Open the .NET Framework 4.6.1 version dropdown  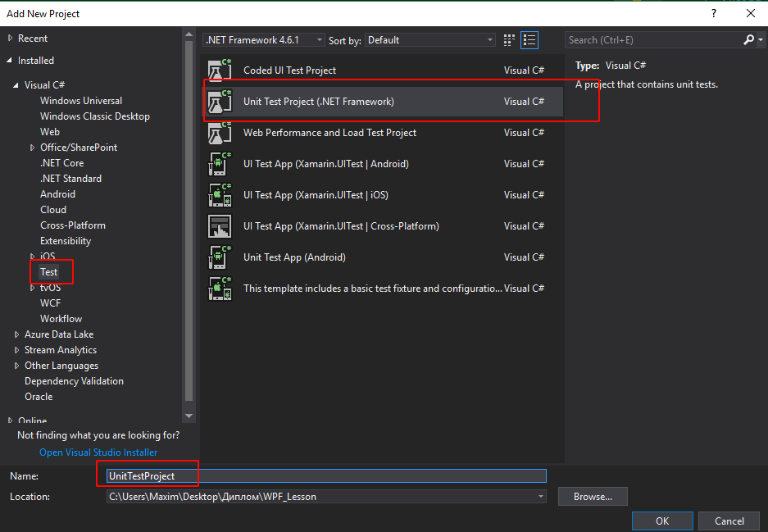point(263,40)
